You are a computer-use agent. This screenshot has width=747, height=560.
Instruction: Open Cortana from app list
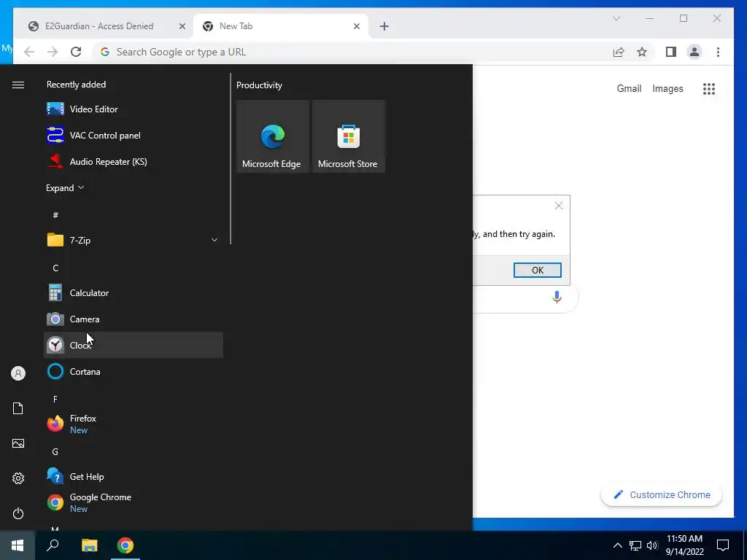133,371
